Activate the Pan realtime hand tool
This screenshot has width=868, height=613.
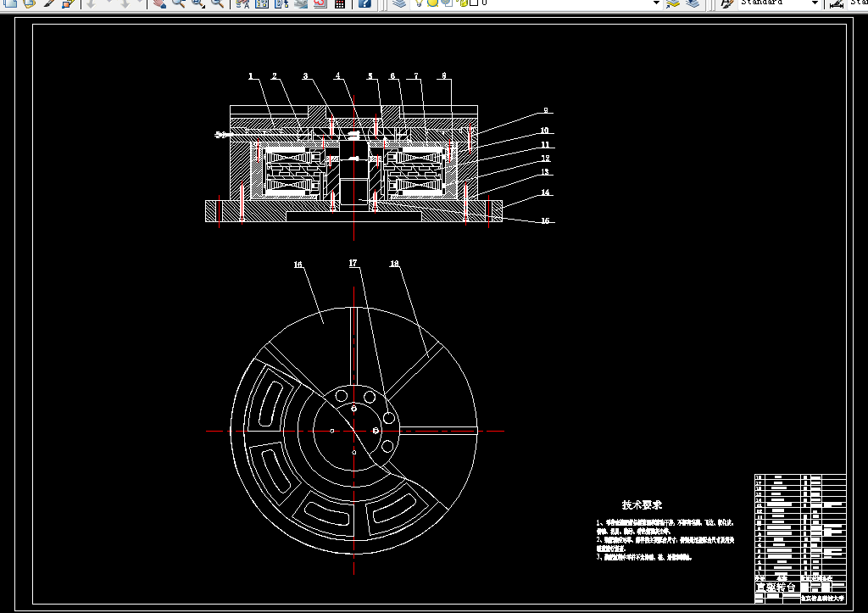[159, 3]
